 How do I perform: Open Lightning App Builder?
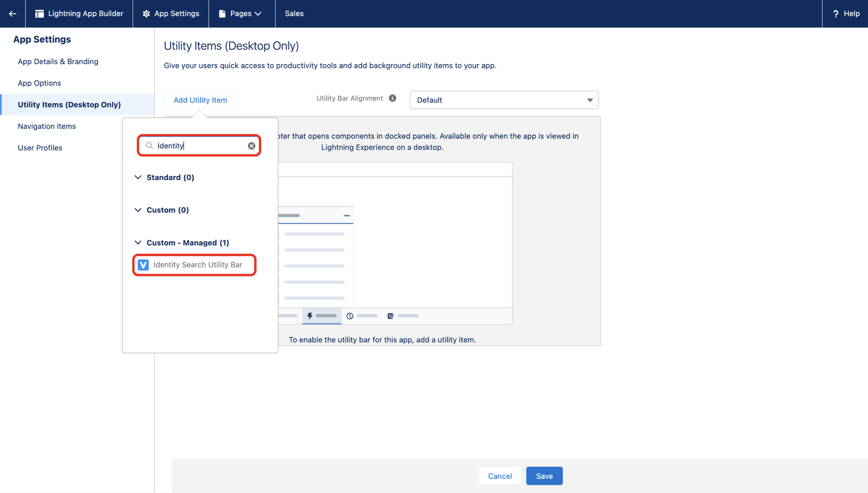point(79,14)
